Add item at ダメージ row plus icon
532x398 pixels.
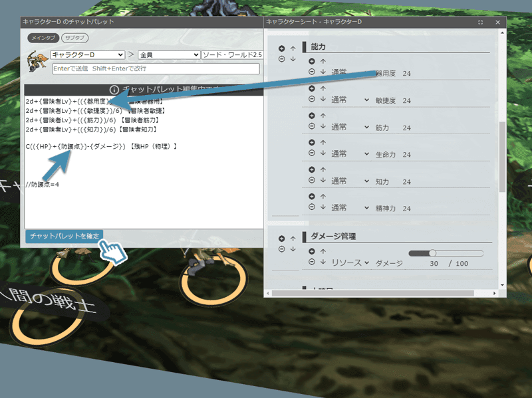(312, 251)
